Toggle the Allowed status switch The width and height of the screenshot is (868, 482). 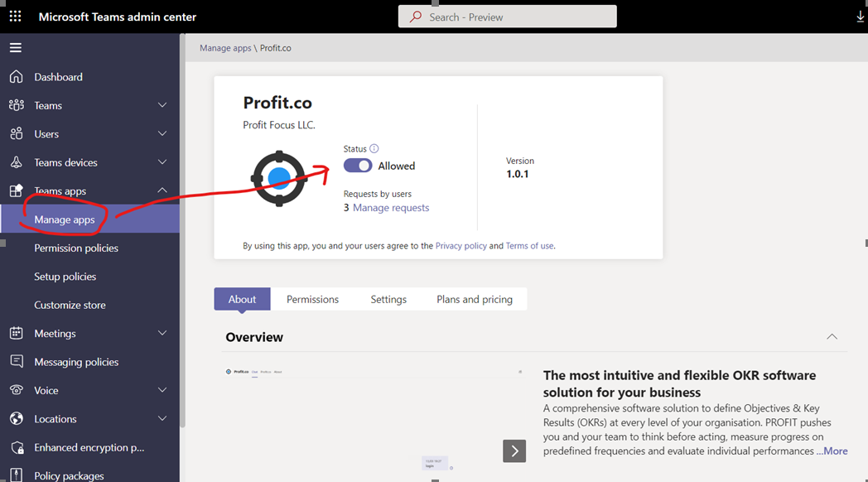coord(358,166)
